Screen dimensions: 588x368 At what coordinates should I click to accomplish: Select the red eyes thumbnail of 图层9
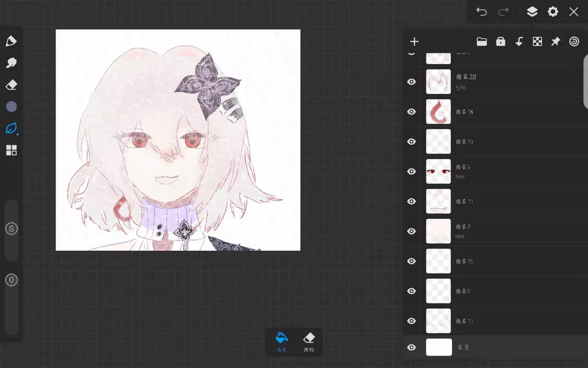438,172
